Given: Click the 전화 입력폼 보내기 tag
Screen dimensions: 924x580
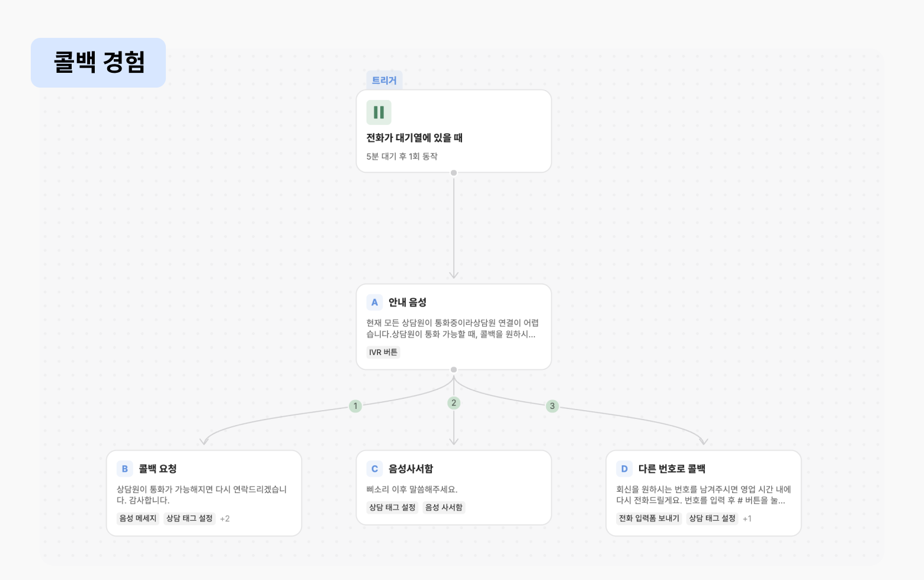Looking at the screenshot, I should 649,518.
